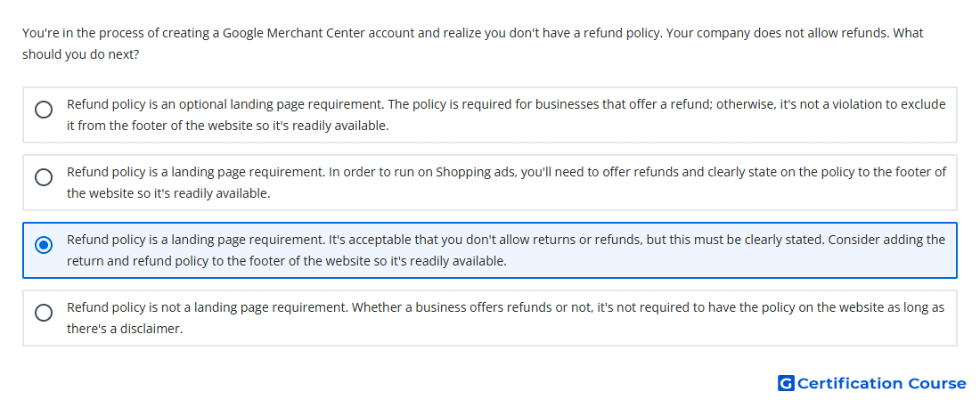Click the 'should you do next?' question line
Viewport: 980px width, 400px height.
point(80,54)
